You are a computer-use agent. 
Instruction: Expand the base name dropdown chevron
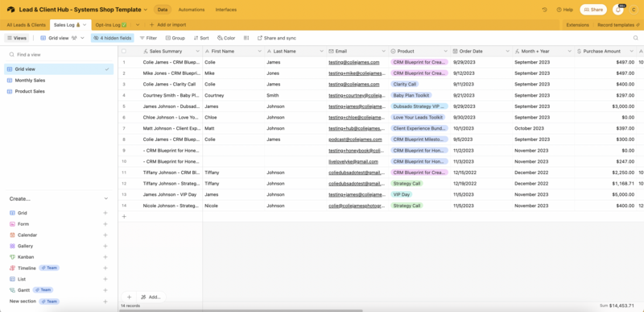[x=146, y=10]
